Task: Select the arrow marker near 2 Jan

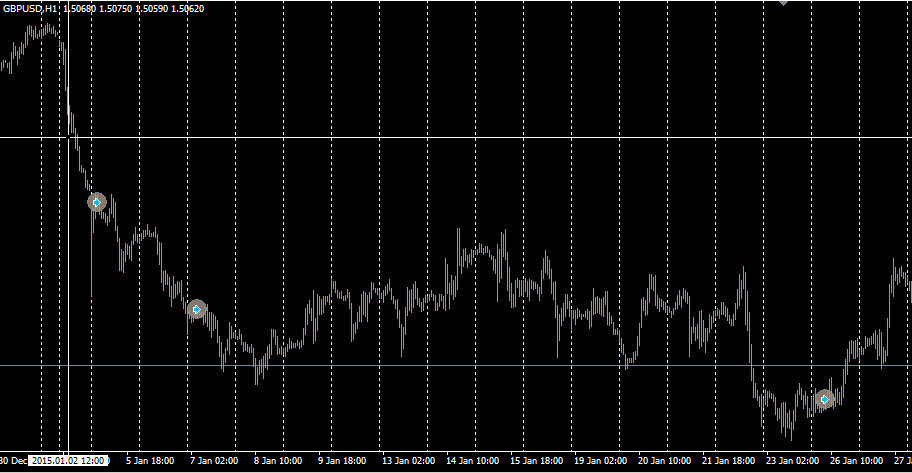Action: pyautogui.click(x=97, y=202)
